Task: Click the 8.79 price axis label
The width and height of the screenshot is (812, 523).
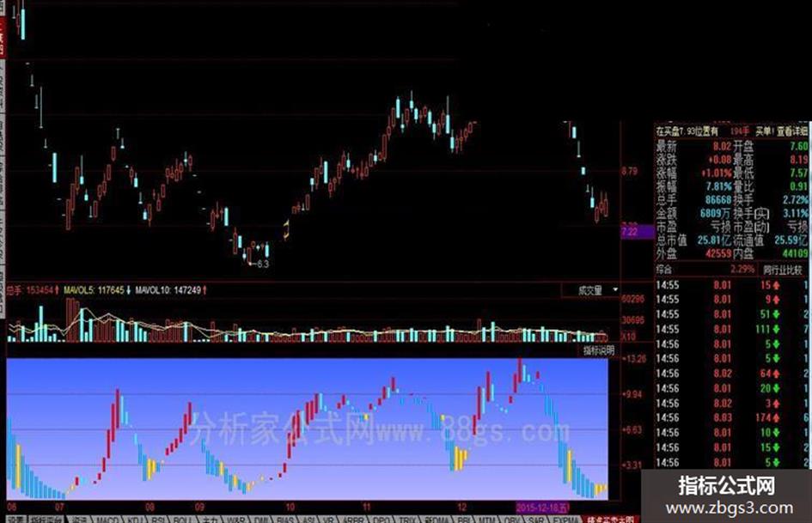Action: point(630,172)
